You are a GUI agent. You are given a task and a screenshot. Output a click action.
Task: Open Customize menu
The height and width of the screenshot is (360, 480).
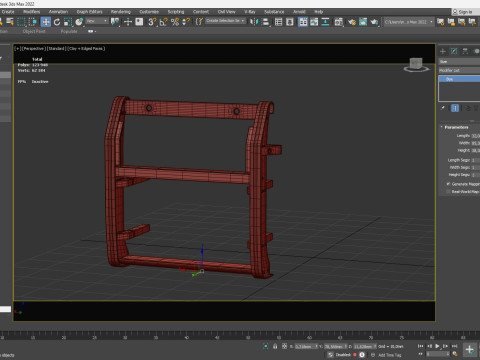(149, 12)
